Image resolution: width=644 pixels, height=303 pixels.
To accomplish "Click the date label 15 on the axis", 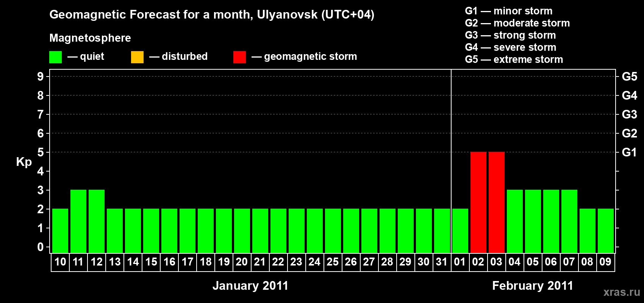I will [x=151, y=262].
